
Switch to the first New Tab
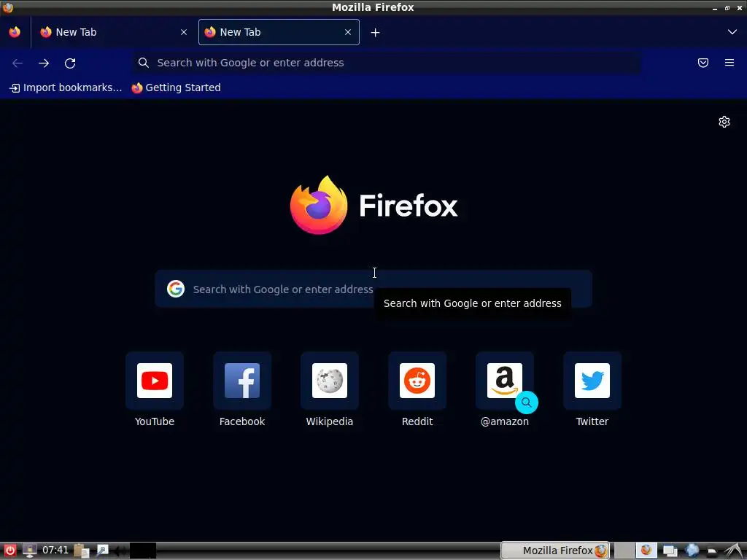point(114,32)
